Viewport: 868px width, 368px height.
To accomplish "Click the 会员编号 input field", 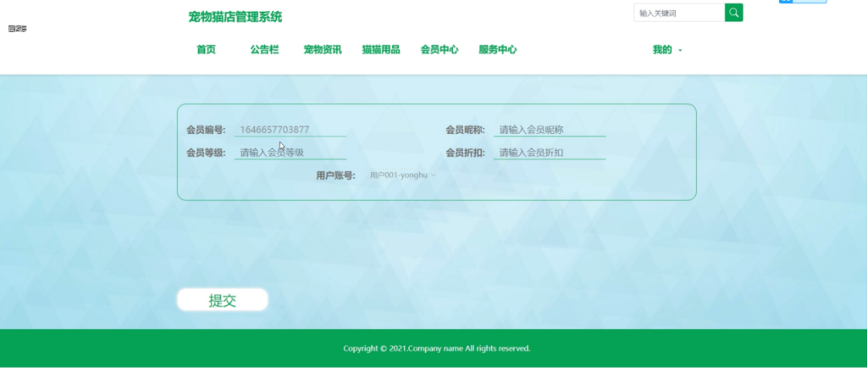I will tap(290, 130).
